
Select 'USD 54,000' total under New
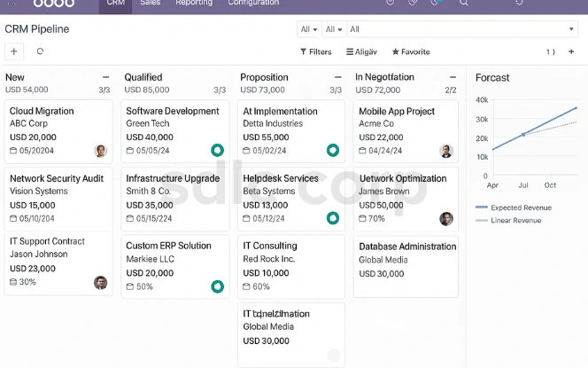pyautogui.click(x=27, y=90)
